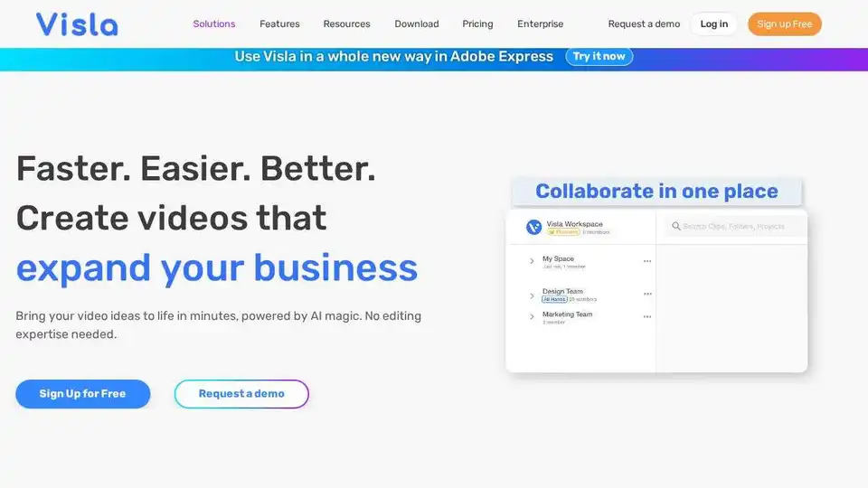Open the Marketing Team more options

point(647,317)
